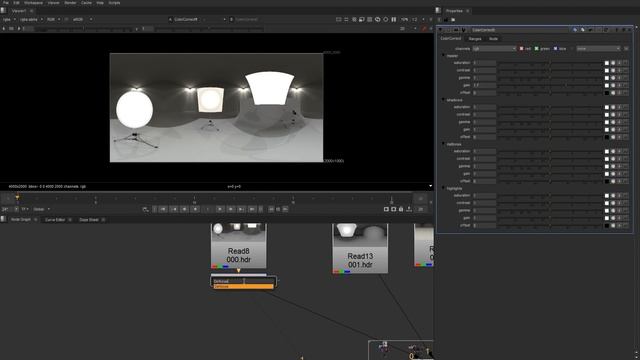
Task: Open the sRGB viewer process dropdown
Action: tap(82, 19)
